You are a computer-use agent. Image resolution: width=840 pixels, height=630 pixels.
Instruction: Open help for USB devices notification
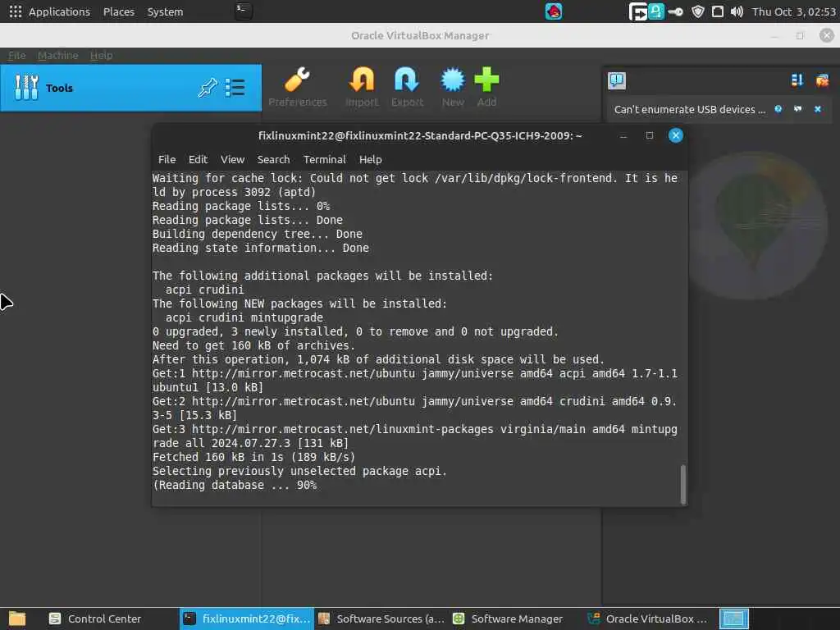point(778,109)
